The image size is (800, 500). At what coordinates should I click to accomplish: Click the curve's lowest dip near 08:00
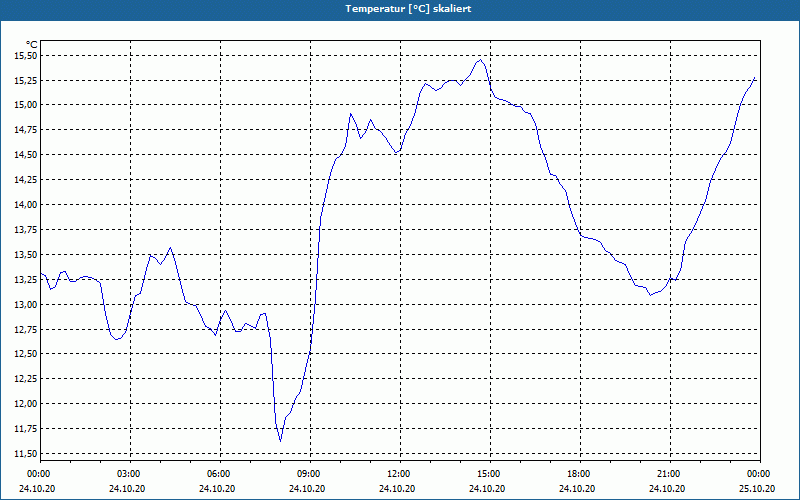281,440
